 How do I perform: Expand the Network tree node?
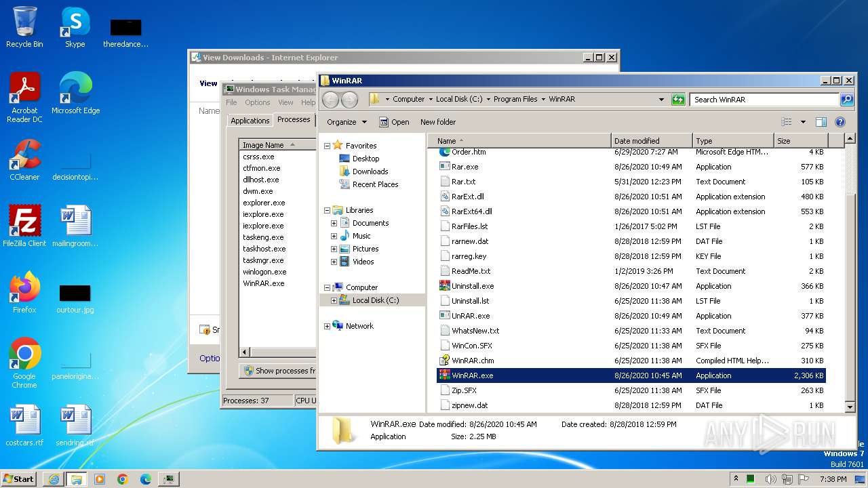[327, 326]
